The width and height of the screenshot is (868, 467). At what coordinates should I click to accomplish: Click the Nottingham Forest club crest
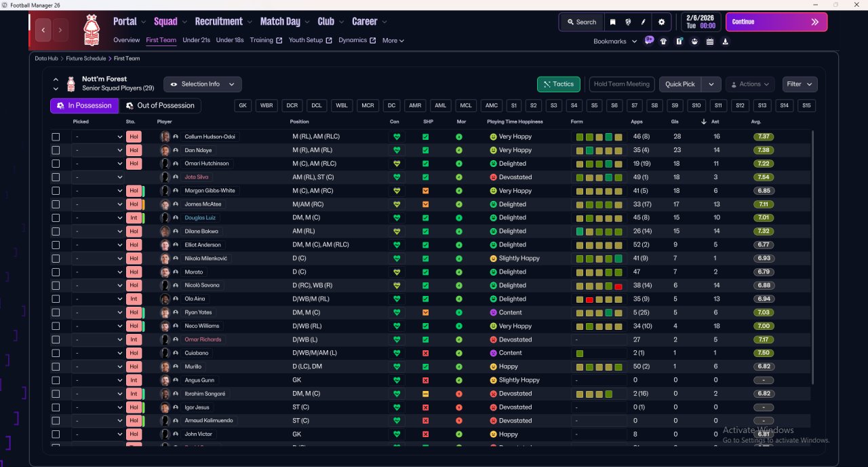click(x=91, y=29)
